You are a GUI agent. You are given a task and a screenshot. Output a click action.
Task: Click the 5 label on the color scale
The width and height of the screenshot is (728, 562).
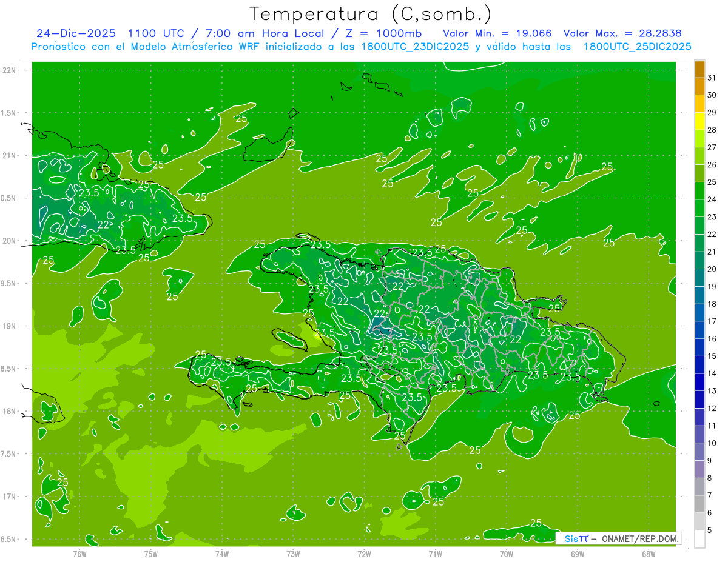pyautogui.click(x=710, y=530)
